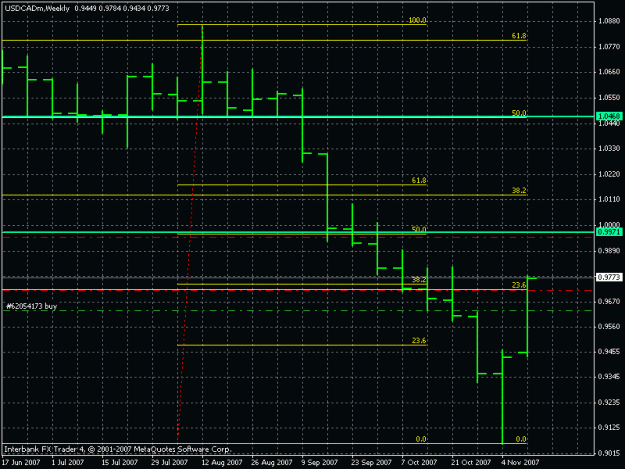The width and height of the screenshot is (625, 469).
Task: Click the 26 Aug 2007 date label
Action: tap(271, 462)
